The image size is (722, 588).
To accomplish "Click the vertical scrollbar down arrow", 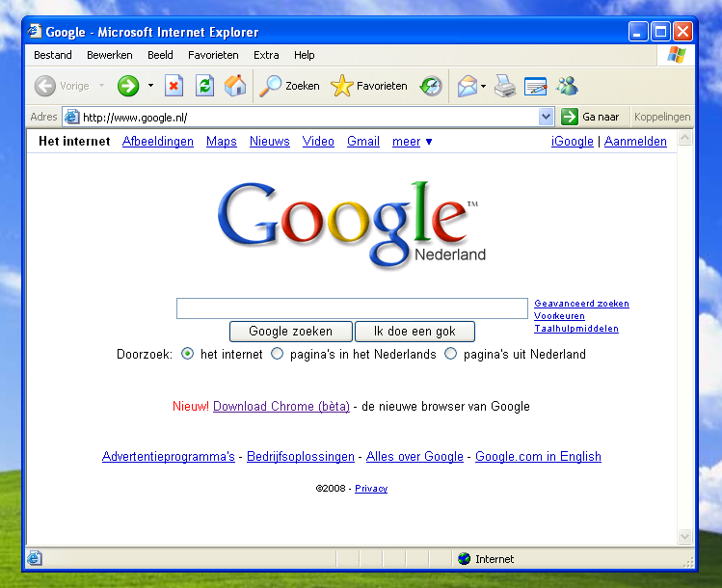I will pos(685,536).
